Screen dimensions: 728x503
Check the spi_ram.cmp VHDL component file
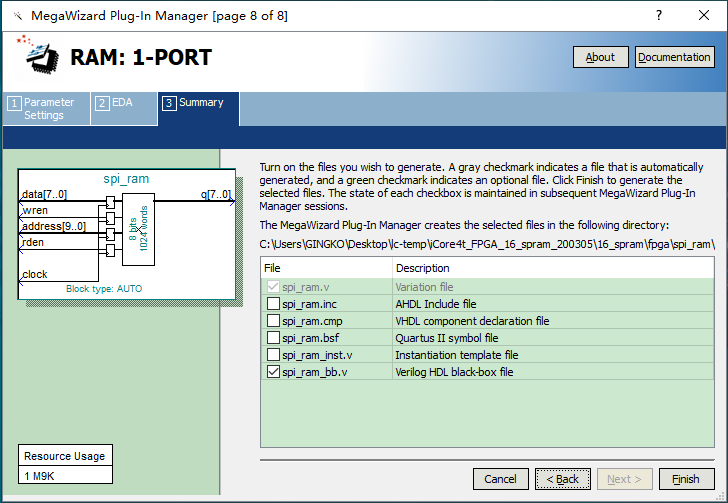[273, 321]
